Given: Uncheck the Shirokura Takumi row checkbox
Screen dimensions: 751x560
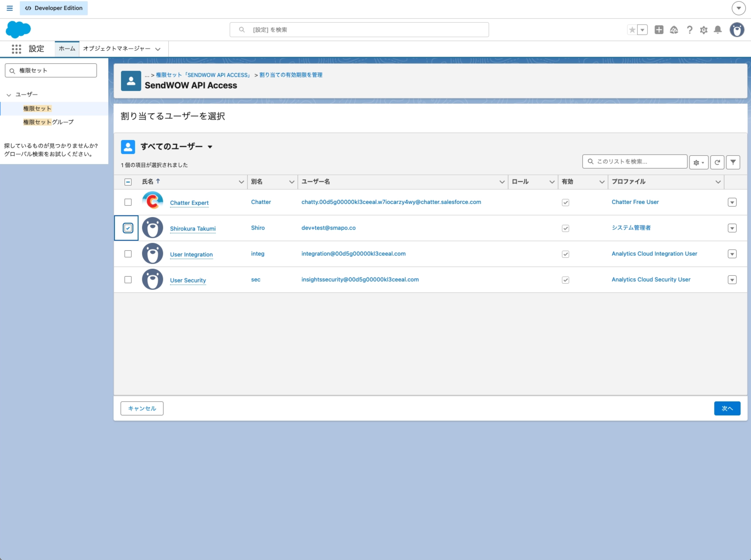Looking at the screenshot, I should point(128,228).
